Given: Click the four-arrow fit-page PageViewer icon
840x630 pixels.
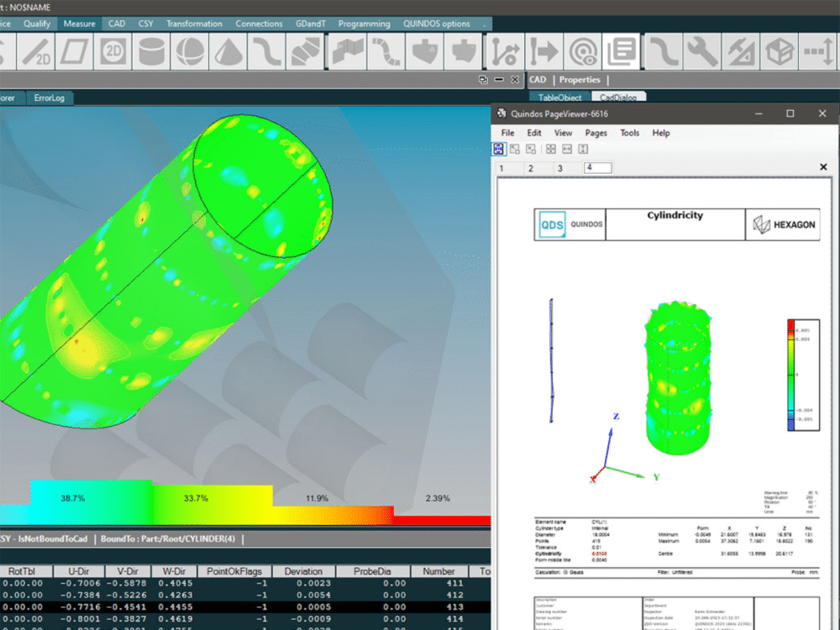Looking at the screenshot, I should pyautogui.click(x=551, y=149).
